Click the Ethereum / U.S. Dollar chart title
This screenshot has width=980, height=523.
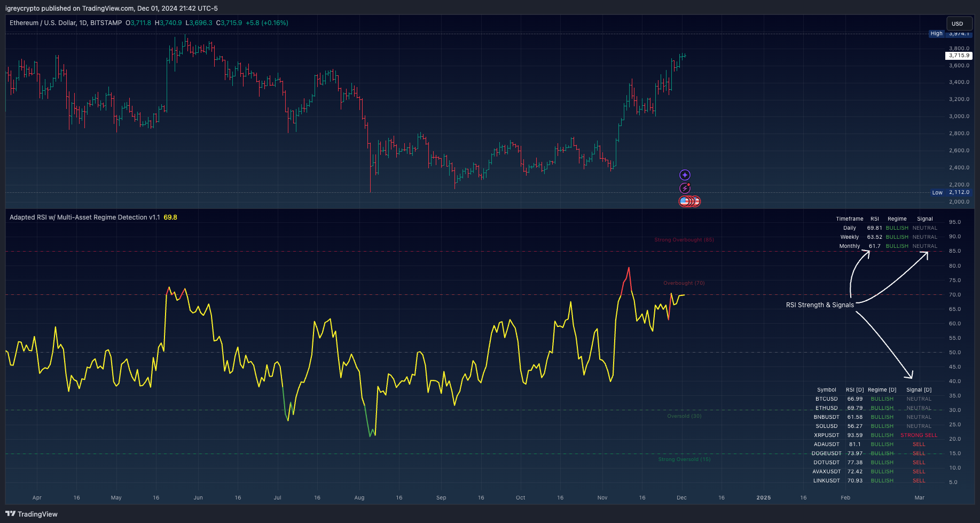[x=66, y=23]
